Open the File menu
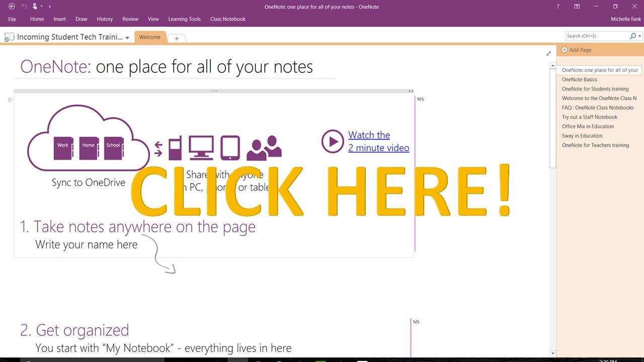 [x=12, y=19]
